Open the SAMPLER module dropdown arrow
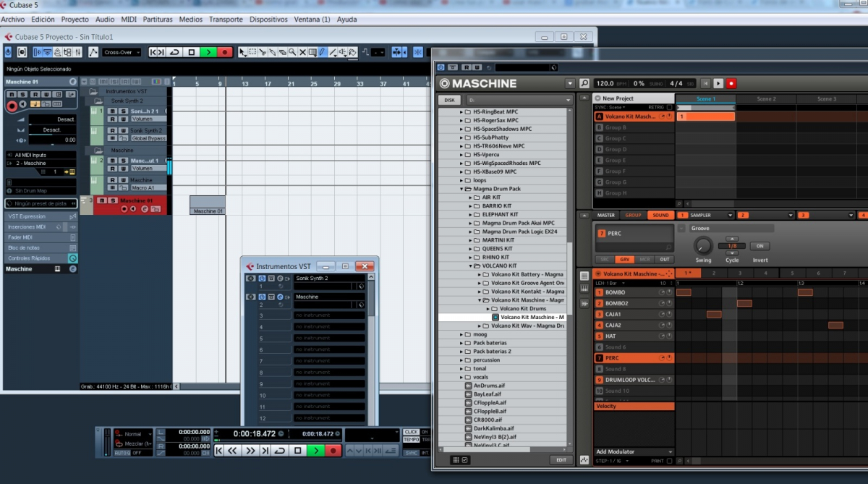 [x=730, y=216]
